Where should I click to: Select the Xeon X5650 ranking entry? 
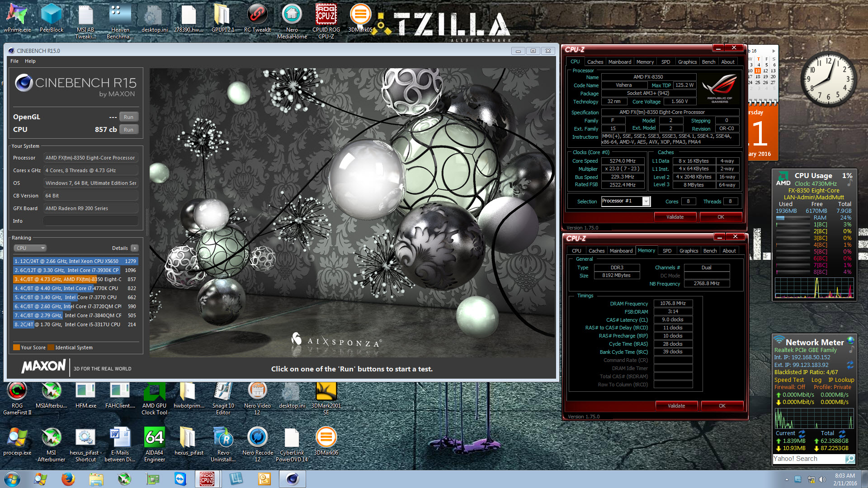pyautogui.click(x=75, y=261)
